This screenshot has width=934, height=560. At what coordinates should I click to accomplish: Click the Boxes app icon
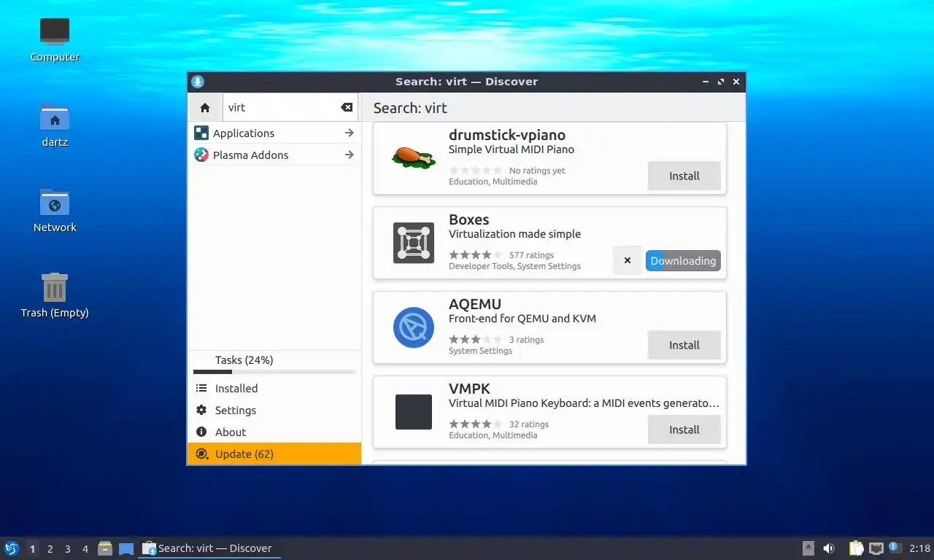[414, 243]
